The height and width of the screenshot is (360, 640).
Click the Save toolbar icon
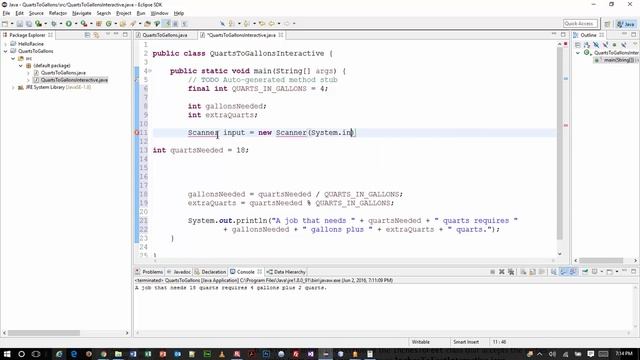tap(20, 24)
